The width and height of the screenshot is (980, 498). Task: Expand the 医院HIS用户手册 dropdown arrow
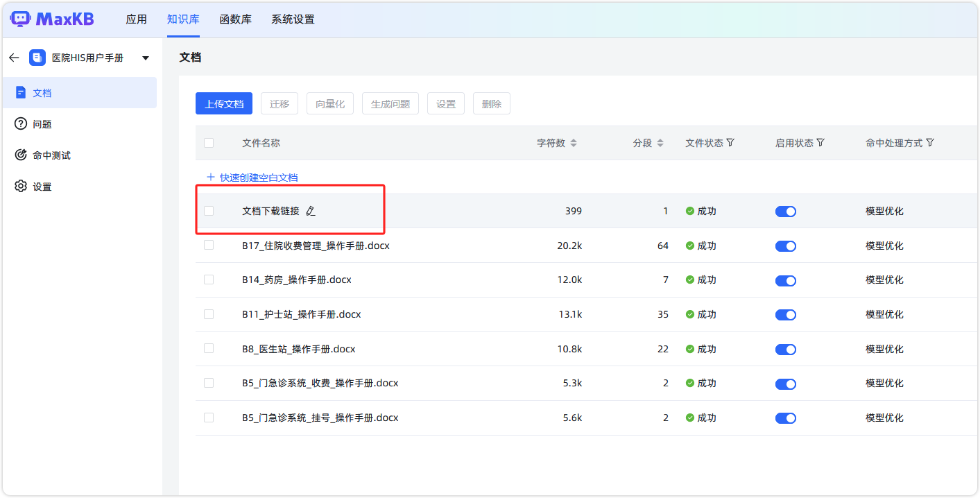coord(146,58)
